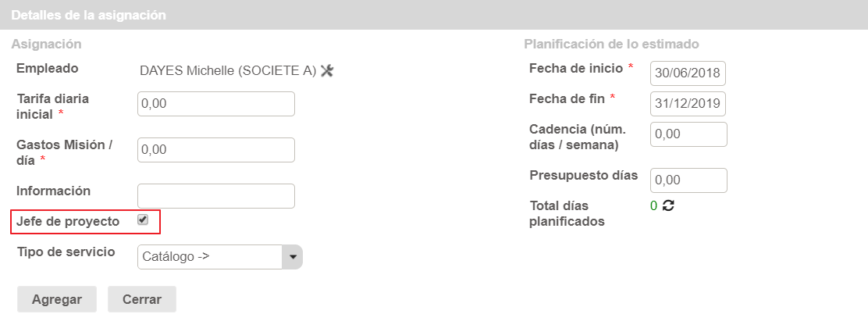Open the Catálogo combo box
The image size is (868, 314).
tap(209, 256)
